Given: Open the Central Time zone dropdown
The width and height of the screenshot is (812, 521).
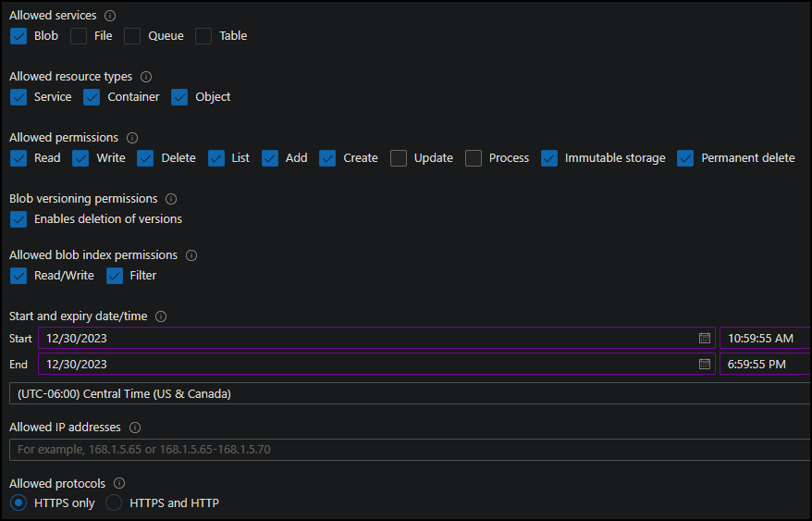Looking at the screenshot, I should coord(407,393).
